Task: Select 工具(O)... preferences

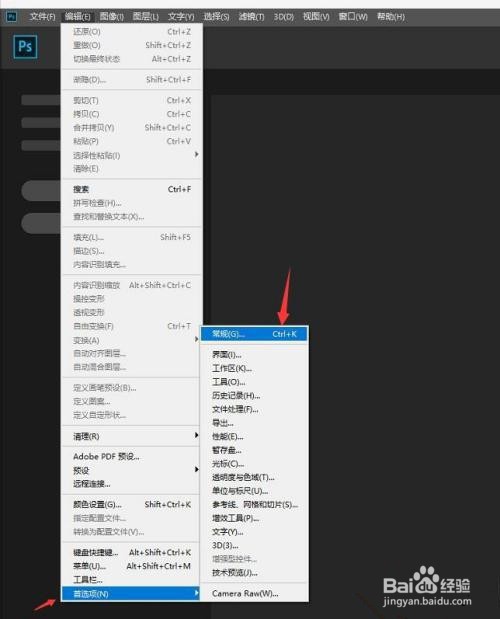Action: (254, 382)
